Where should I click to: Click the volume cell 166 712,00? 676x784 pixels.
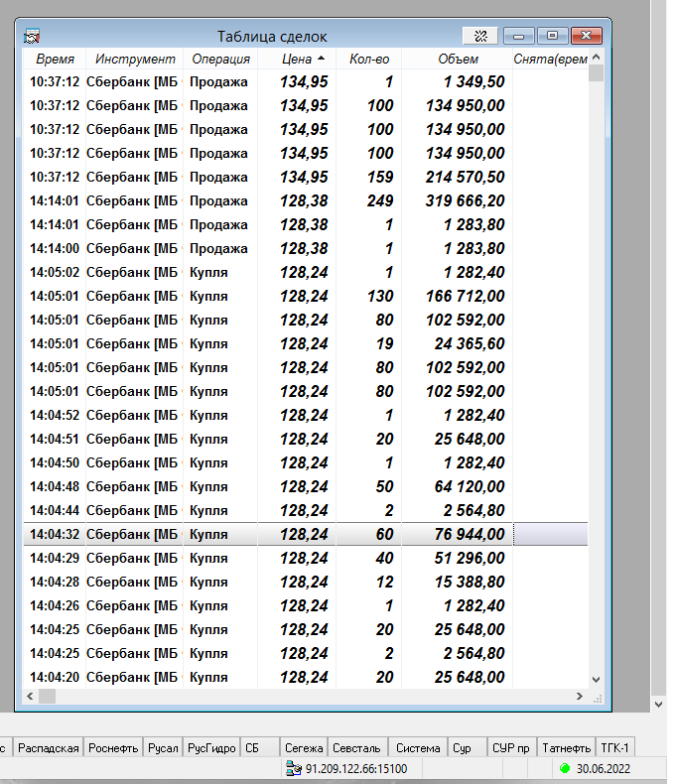[465, 296]
